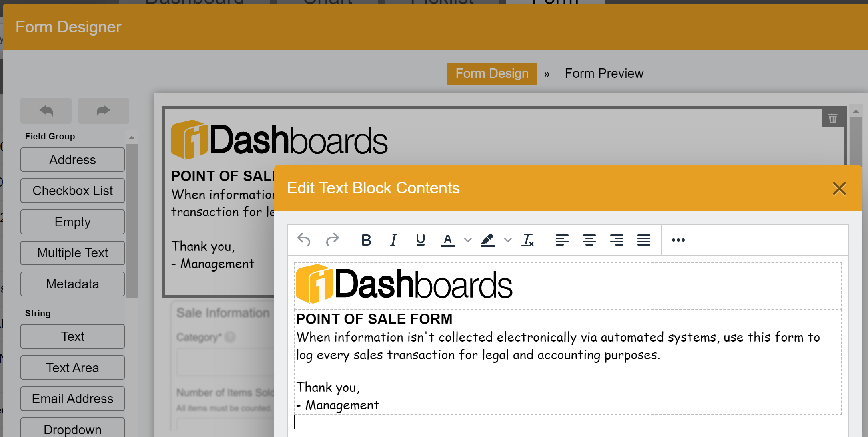Center align text in the editor
The width and height of the screenshot is (868, 437).
click(589, 240)
